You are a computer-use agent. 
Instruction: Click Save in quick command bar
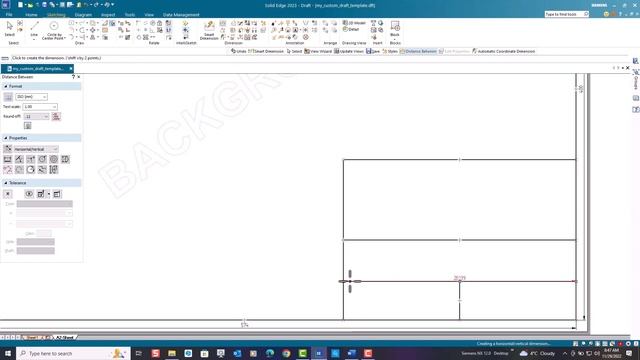[373, 51]
